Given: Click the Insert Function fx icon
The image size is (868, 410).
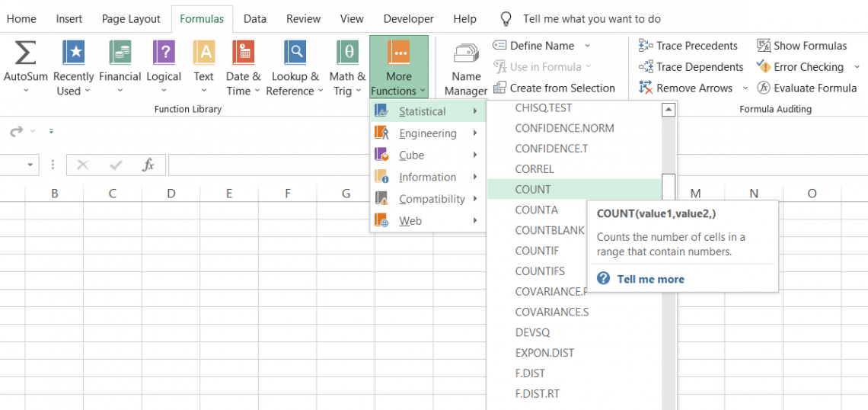Looking at the screenshot, I should click(148, 165).
